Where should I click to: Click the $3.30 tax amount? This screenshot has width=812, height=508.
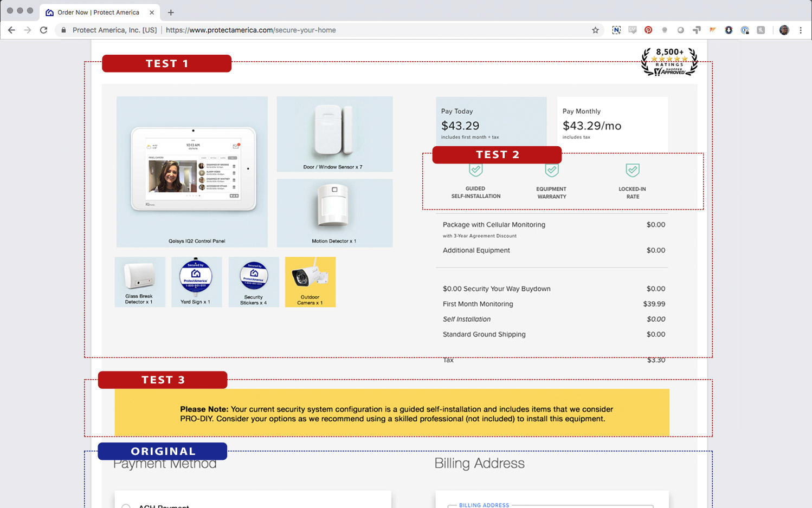pos(656,360)
